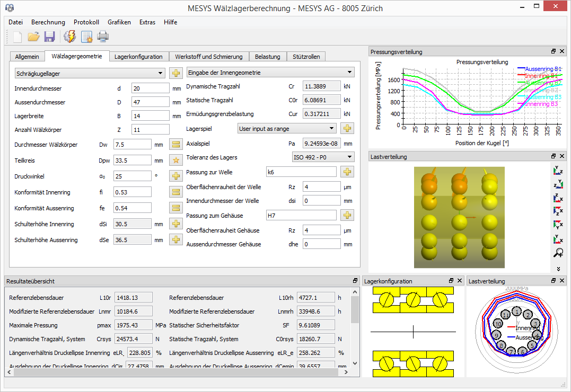Create a new file via toolbar icon

click(x=17, y=37)
